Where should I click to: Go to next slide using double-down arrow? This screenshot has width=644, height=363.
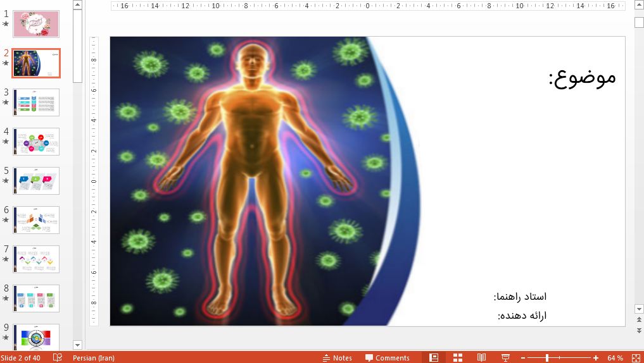coord(638,330)
